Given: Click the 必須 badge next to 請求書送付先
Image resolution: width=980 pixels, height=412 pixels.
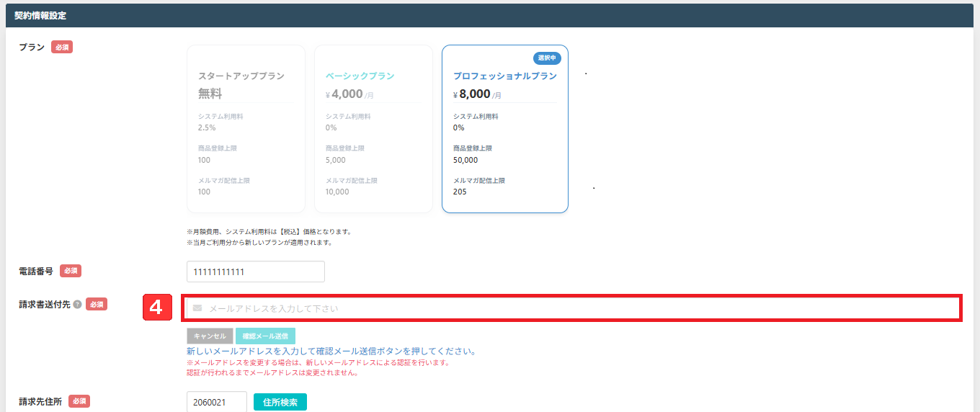Looking at the screenshot, I should 97,305.
